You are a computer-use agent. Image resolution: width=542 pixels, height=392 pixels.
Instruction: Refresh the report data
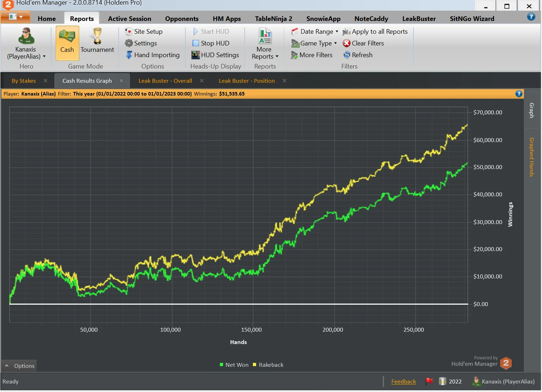[x=358, y=55]
